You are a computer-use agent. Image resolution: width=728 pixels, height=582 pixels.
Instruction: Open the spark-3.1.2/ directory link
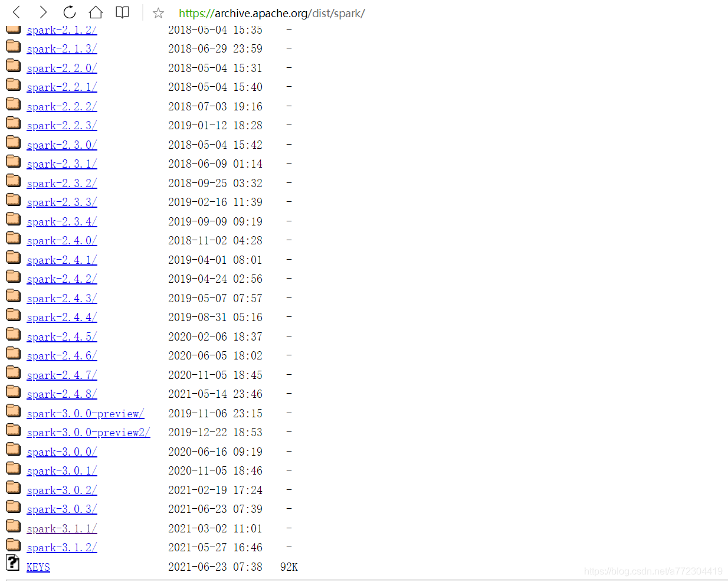point(62,548)
